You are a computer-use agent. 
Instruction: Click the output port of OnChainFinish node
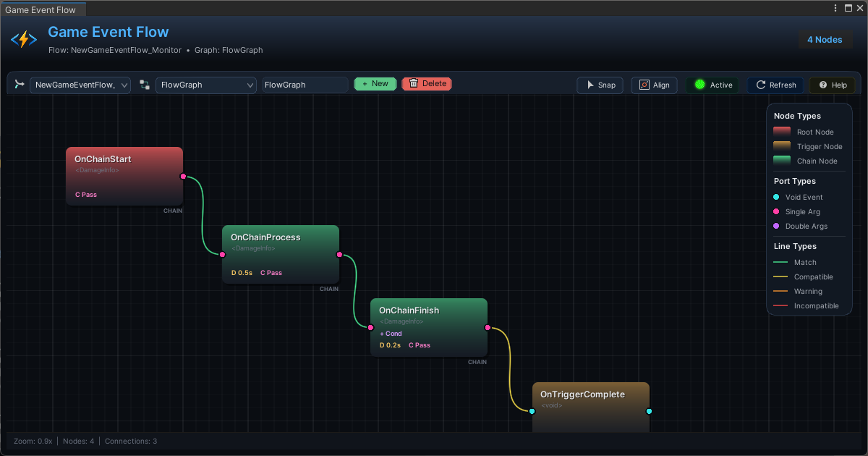488,327
